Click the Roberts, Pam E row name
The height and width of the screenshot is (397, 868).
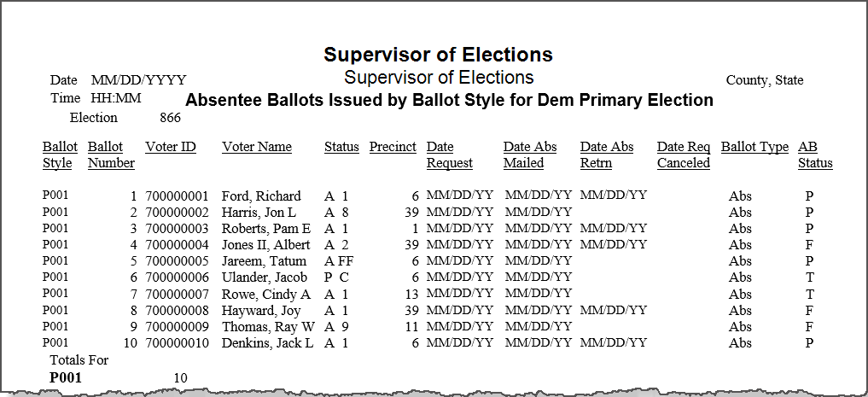[266, 229]
